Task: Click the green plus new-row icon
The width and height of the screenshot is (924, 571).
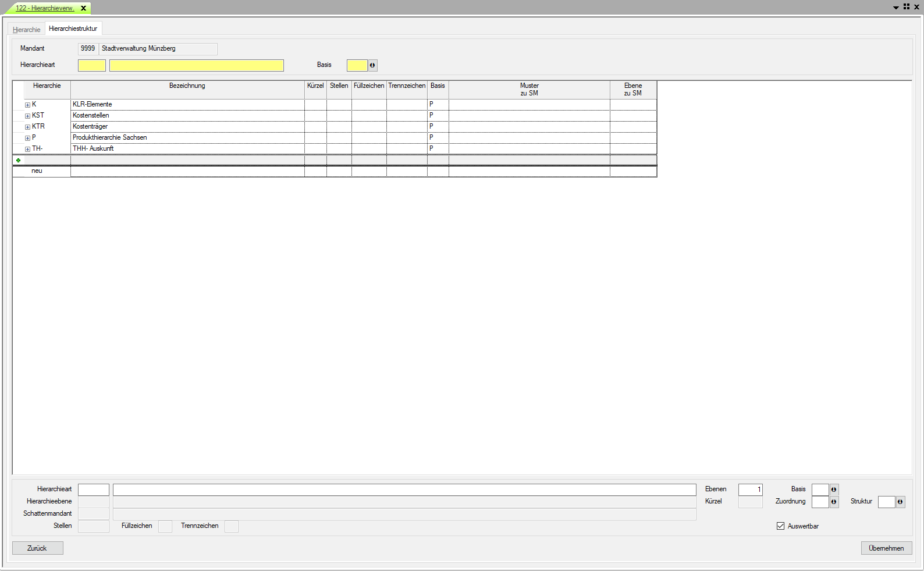Action: click(x=19, y=160)
